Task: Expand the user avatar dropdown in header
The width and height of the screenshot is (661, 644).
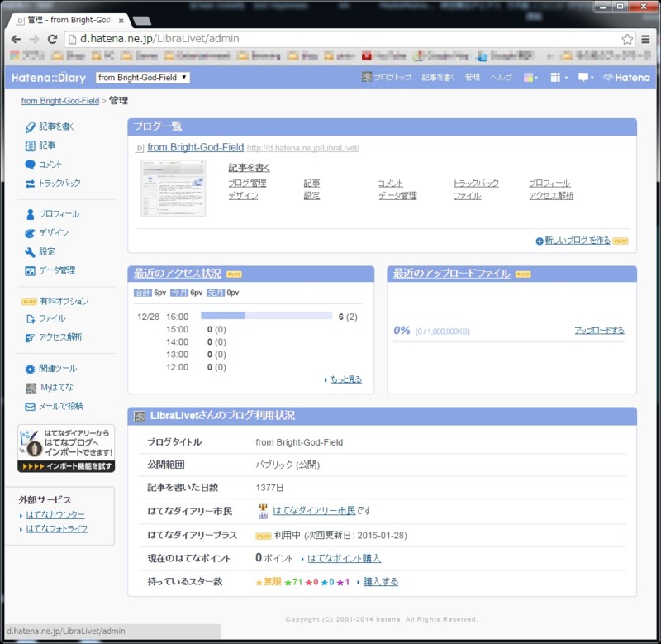Action: [x=530, y=77]
